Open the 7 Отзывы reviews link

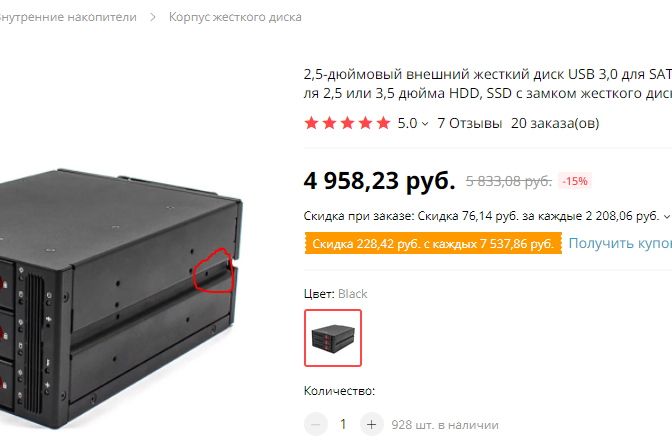[470, 123]
